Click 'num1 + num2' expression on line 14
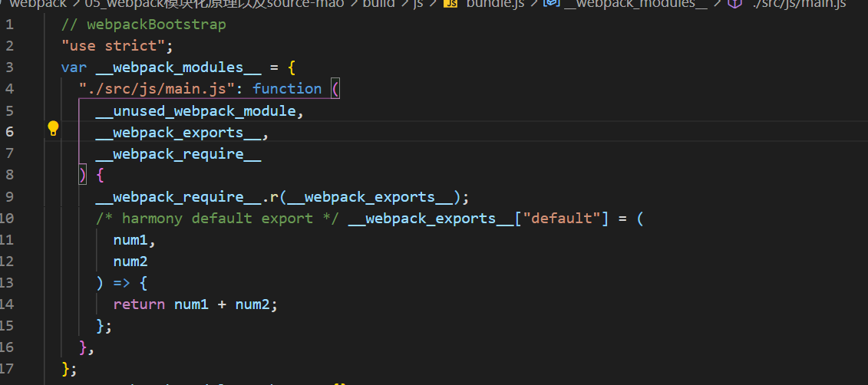This screenshot has height=385, width=868. 222,304
